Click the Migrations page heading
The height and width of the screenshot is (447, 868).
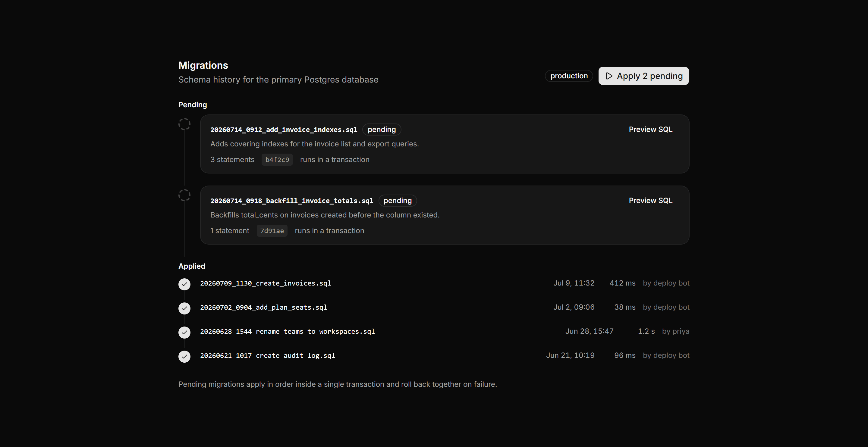(203, 65)
